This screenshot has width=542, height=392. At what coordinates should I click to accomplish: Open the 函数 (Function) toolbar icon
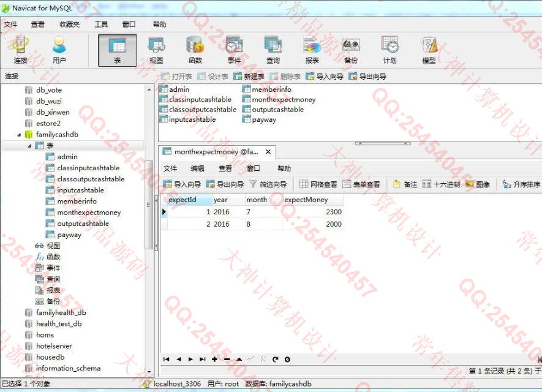[x=195, y=50]
